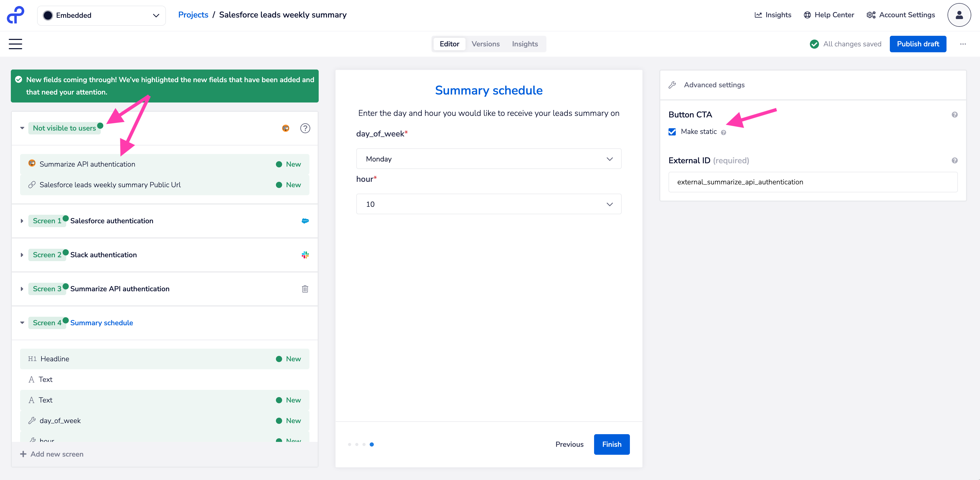Open the user profile avatar
Screen dimensions: 980x480
coord(958,15)
